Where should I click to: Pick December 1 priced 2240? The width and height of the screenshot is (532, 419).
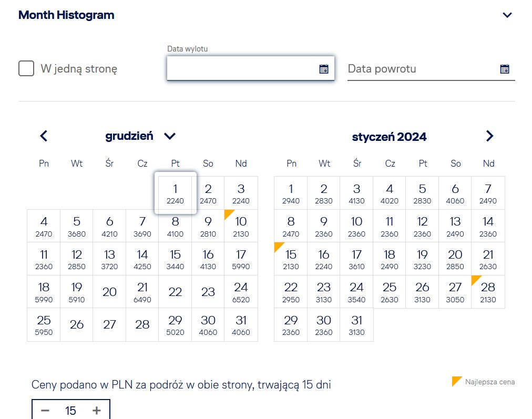(x=175, y=193)
